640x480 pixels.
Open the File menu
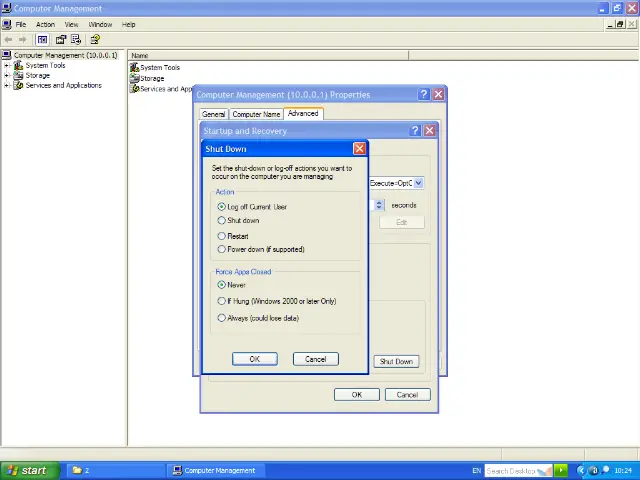click(x=21, y=24)
